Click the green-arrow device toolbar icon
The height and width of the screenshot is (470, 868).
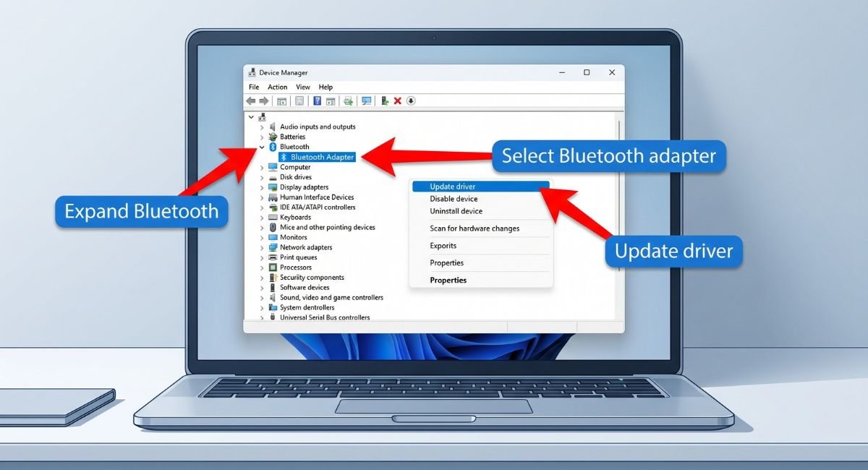pyautogui.click(x=349, y=101)
